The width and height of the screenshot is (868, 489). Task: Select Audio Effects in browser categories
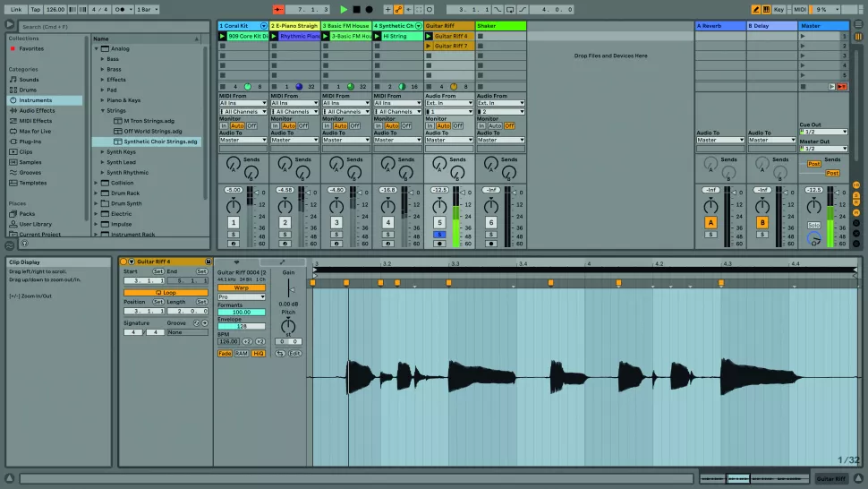click(35, 111)
